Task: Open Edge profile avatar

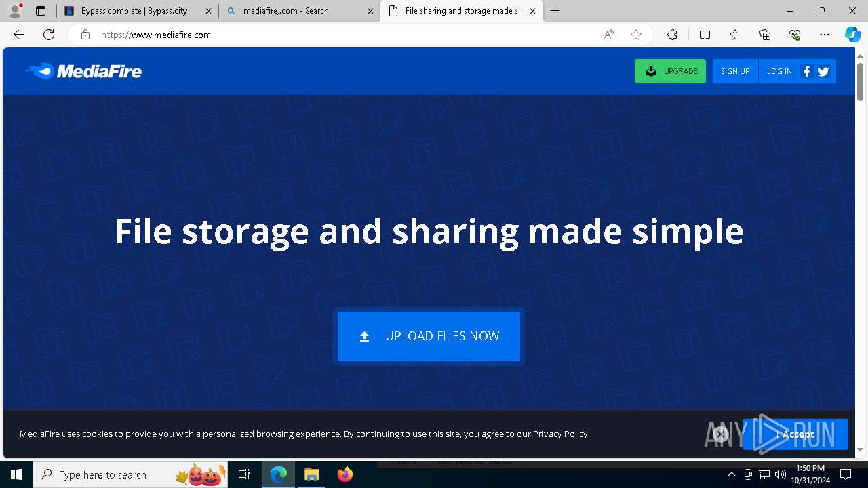Action: tap(14, 11)
